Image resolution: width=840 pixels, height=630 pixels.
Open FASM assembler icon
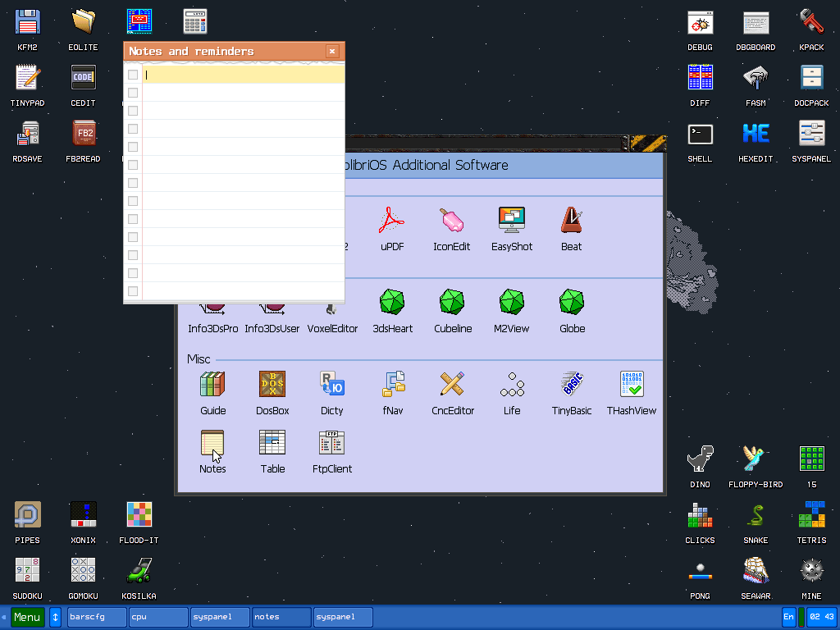[756, 78]
